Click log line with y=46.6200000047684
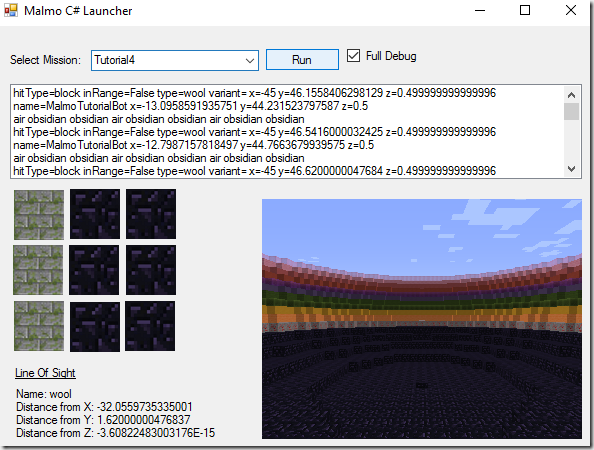 255,171
